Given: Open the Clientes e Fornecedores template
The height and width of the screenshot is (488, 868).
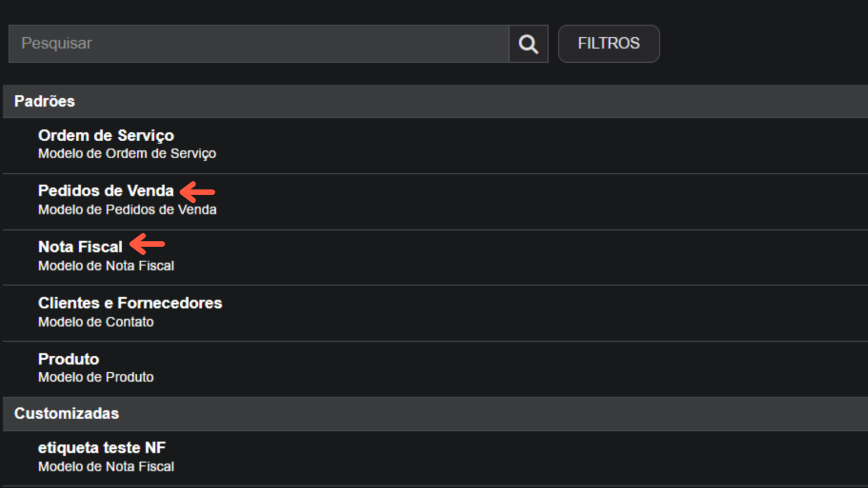Looking at the screenshot, I should [130, 303].
